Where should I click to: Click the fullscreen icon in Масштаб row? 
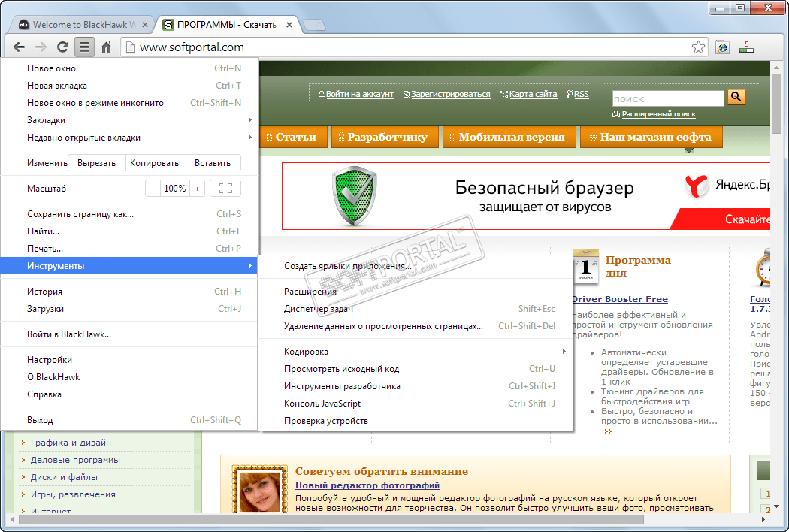[225, 189]
